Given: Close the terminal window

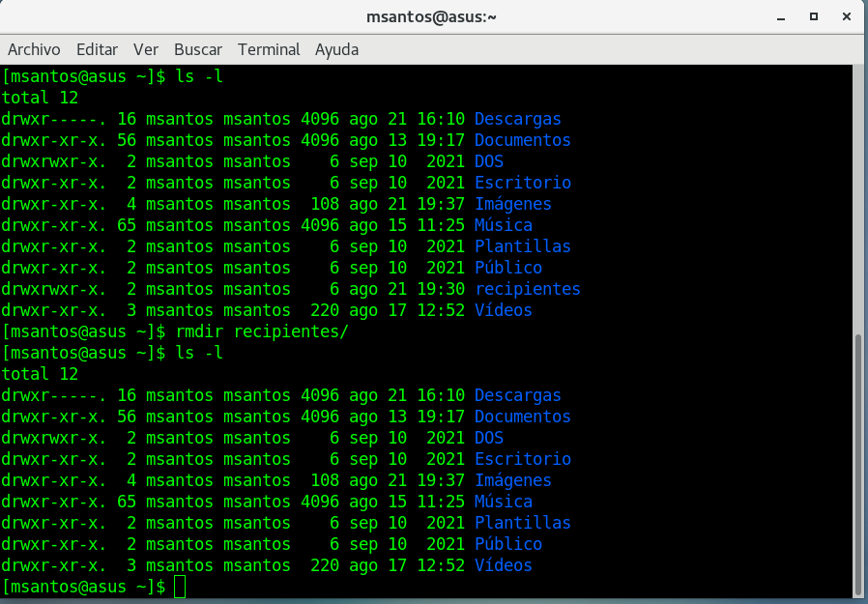Looking at the screenshot, I should 845,16.
